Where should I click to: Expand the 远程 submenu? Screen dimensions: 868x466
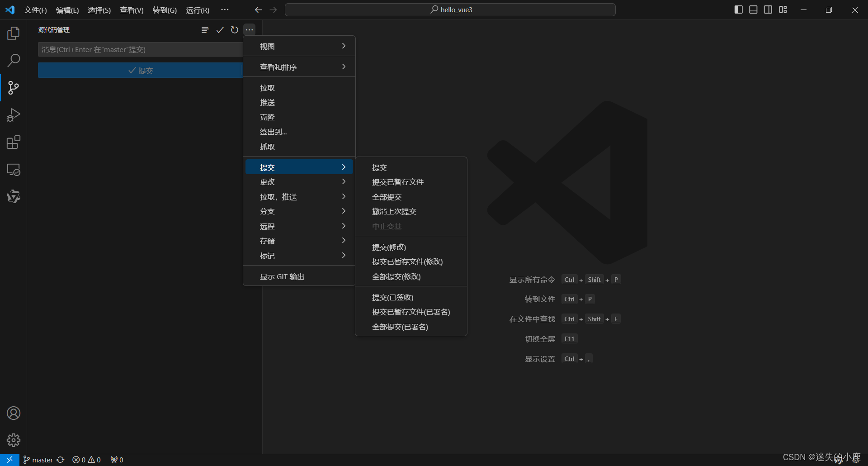pyautogui.click(x=299, y=226)
